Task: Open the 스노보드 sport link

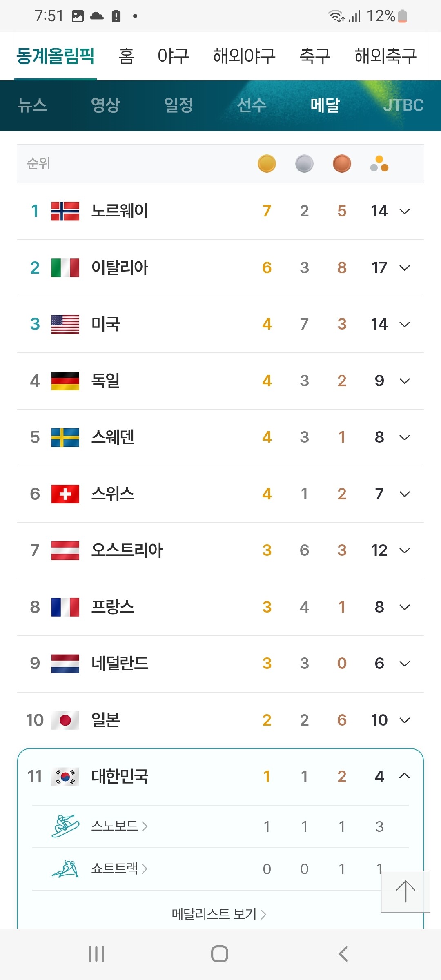Action: click(119, 826)
